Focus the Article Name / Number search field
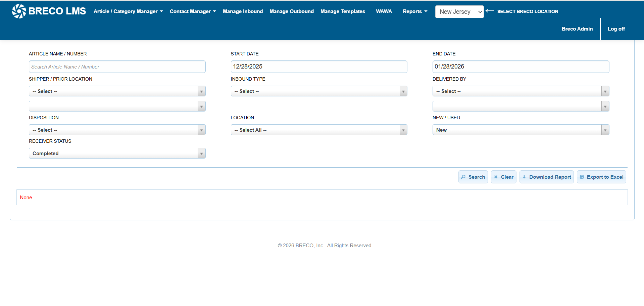Screen dimensions: 644x306 click(117, 67)
